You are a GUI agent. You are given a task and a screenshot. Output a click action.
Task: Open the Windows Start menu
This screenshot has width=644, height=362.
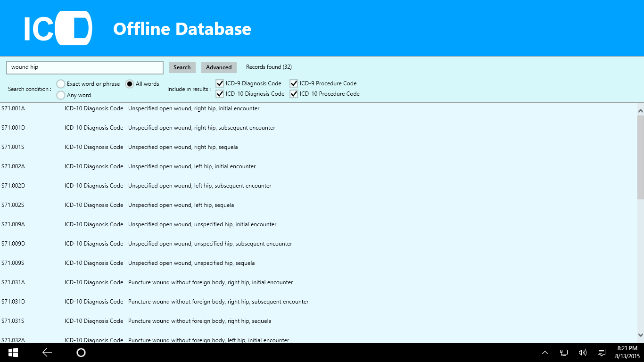12,352
